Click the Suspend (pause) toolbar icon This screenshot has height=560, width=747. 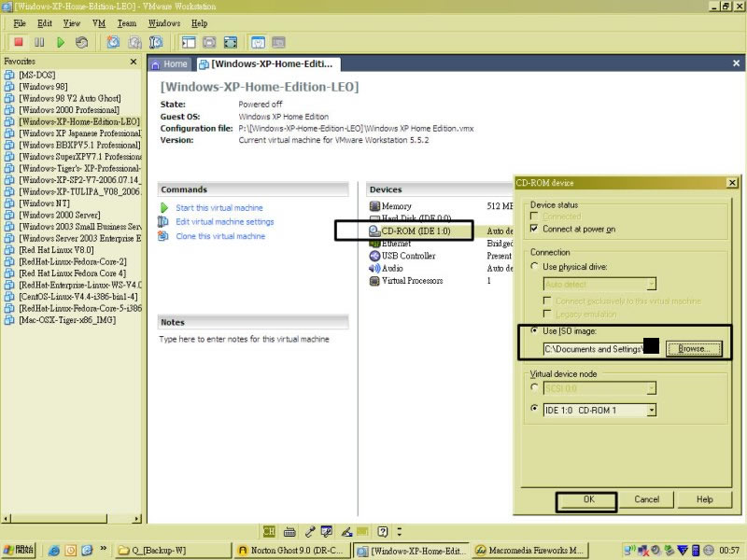click(x=39, y=42)
